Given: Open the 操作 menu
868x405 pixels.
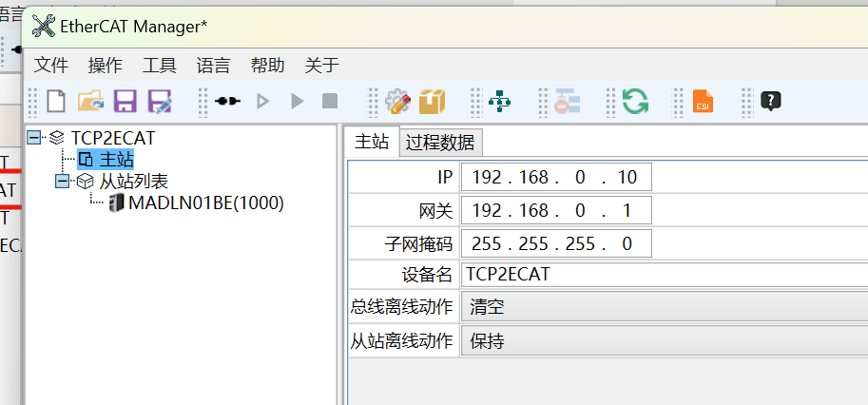Looking at the screenshot, I should coord(106,66).
